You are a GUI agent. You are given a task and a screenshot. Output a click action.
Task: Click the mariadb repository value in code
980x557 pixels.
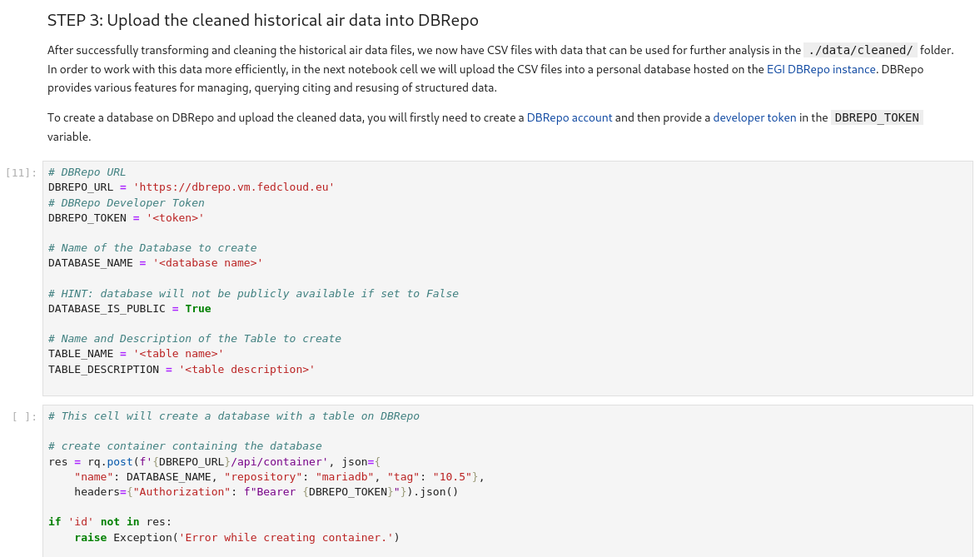pyautogui.click(x=345, y=476)
